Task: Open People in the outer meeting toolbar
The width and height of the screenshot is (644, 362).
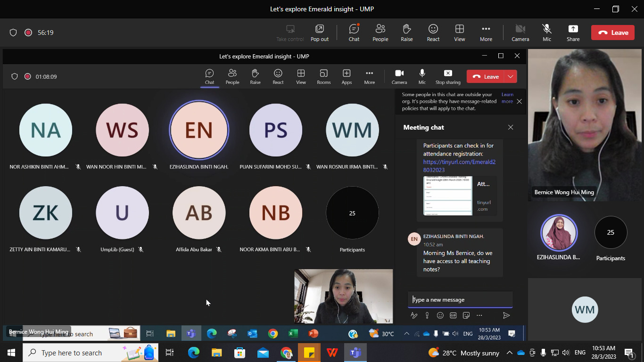Action: point(380,33)
